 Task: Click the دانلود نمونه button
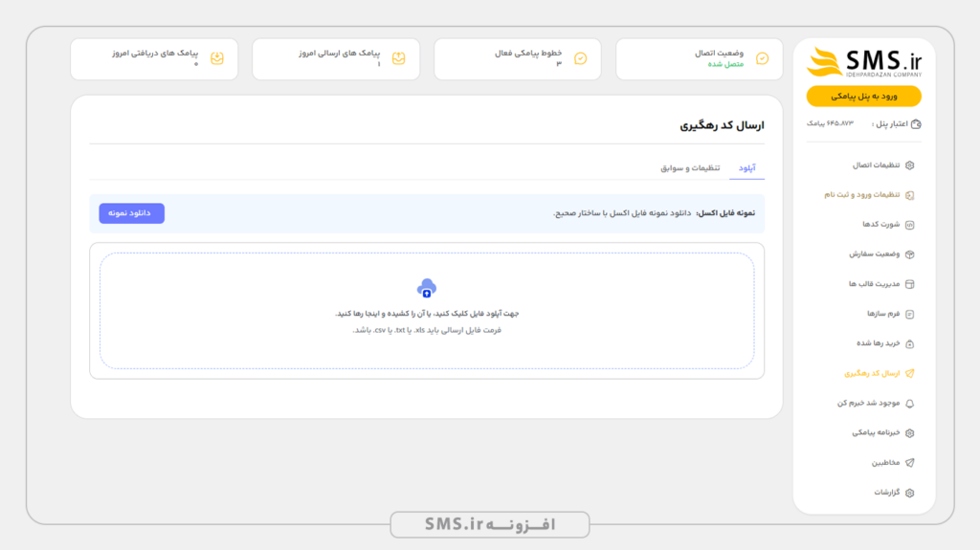(131, 213)
